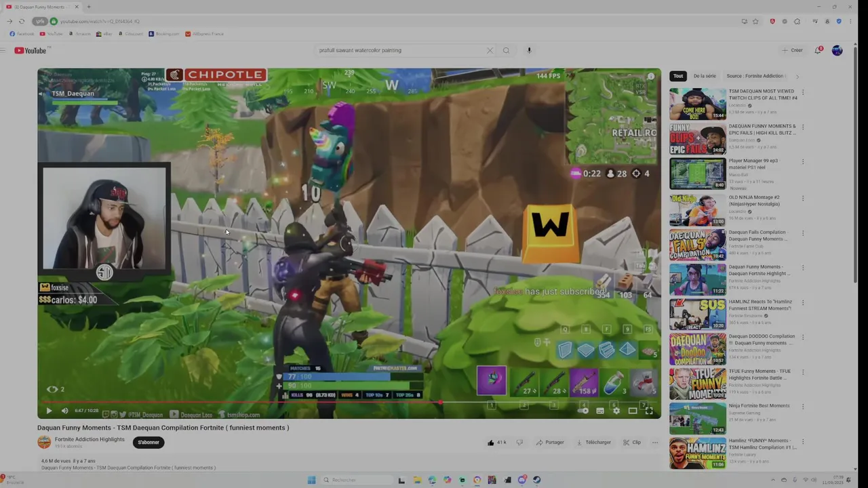Open the Facebook bookmark
This screenshot has width=868, height=488.
pyautogui.click(x=22, y=34)
